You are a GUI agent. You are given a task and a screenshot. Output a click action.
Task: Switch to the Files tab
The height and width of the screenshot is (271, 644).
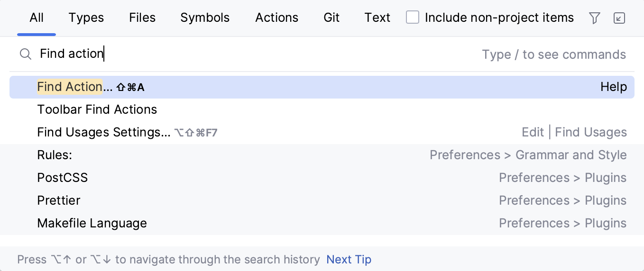pos(142,18)
